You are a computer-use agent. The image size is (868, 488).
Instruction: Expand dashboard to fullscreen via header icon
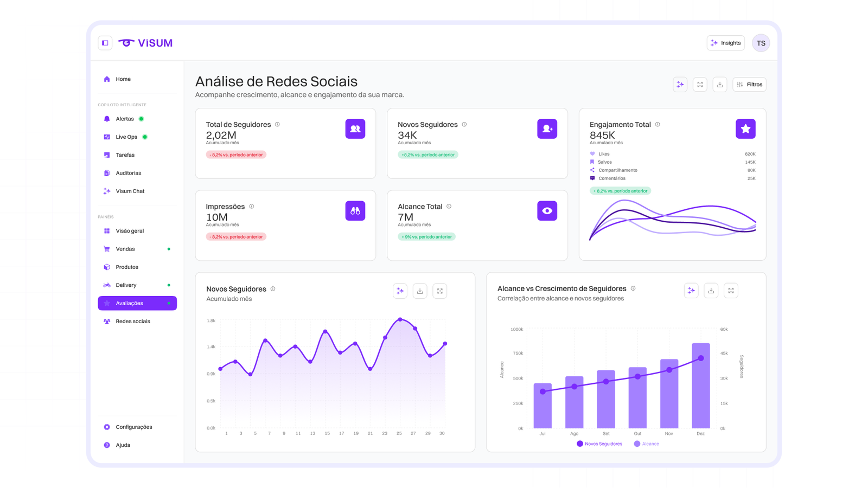click(x=700, y=85)
